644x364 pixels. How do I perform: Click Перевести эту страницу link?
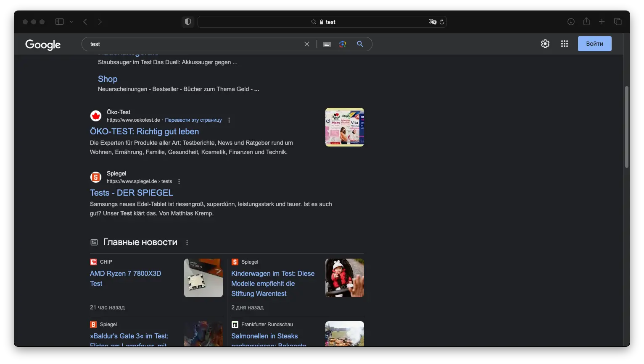coord(193,120)
